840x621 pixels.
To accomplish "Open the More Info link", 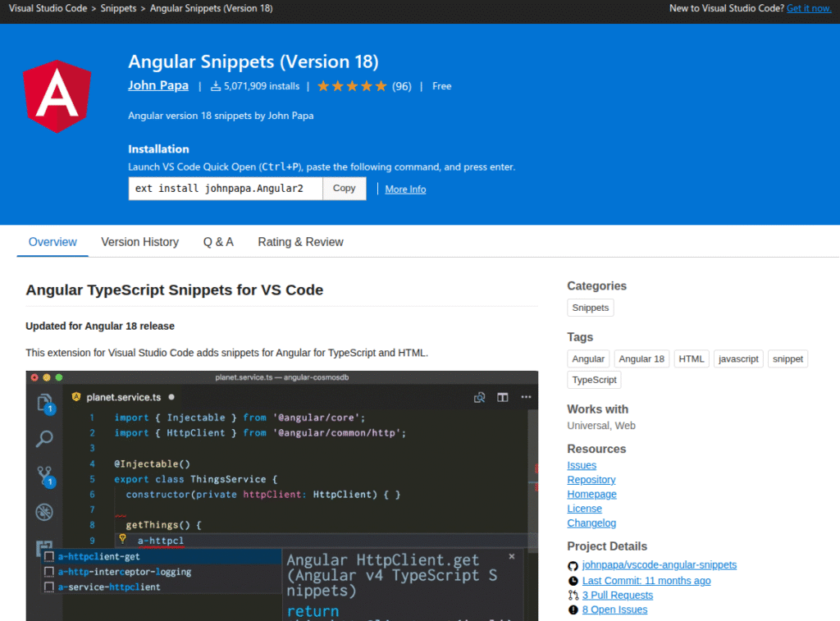I will pyautogui.click(x=405, y=189).
